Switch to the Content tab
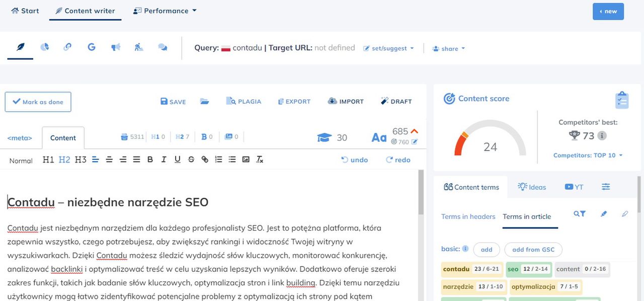644x301 pixels. click(63, 138)
